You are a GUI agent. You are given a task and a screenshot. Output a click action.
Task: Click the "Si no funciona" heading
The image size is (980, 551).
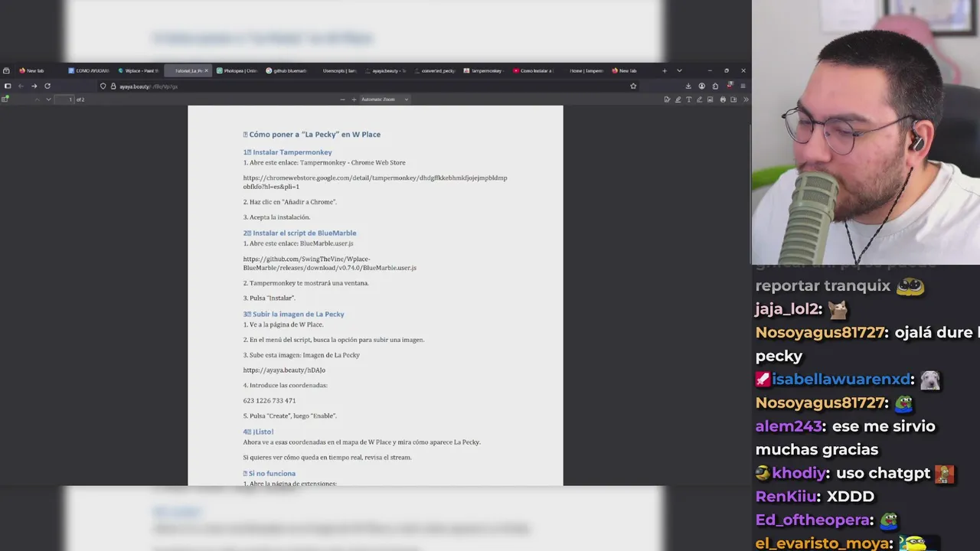pyautogui.click(x=272, y=474)
